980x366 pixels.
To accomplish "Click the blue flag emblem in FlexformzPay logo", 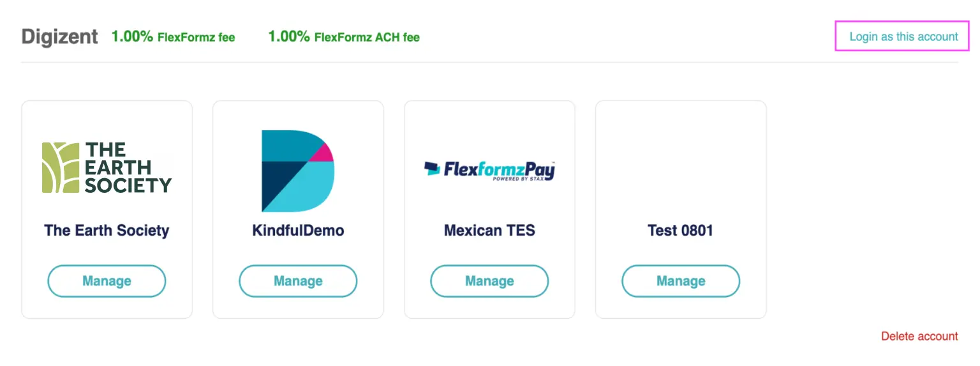I will click(433, 169).
